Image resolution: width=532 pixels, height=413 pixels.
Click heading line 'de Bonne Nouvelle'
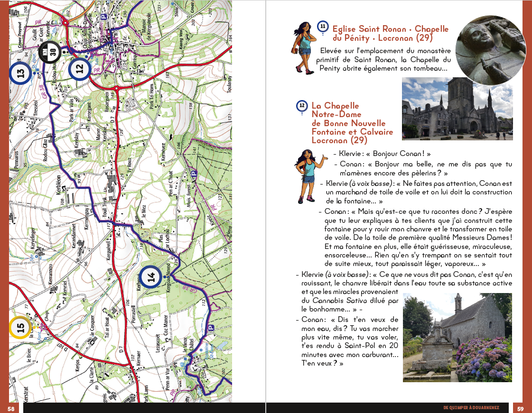tap(348, 123)
